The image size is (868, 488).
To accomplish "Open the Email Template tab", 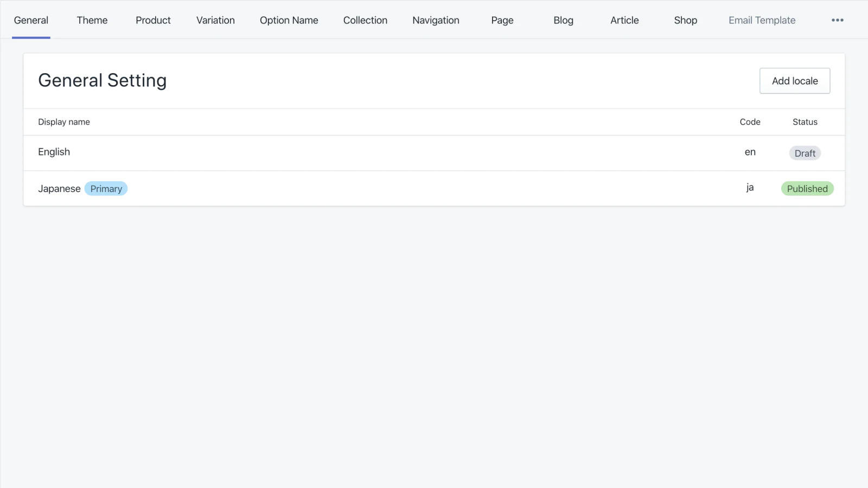I will pos(762,20).
